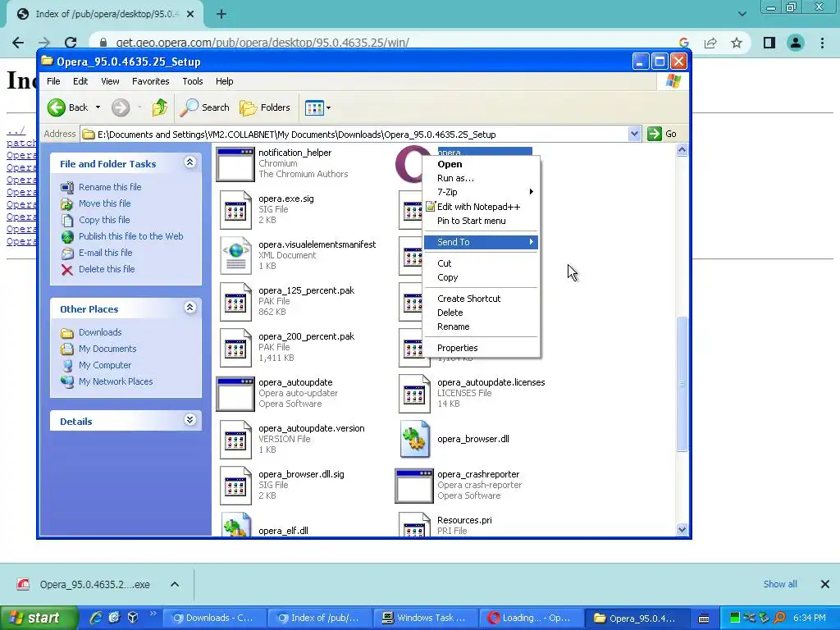
Task: Select the opera_crashreporter application icon
Action: click(414, 486)
